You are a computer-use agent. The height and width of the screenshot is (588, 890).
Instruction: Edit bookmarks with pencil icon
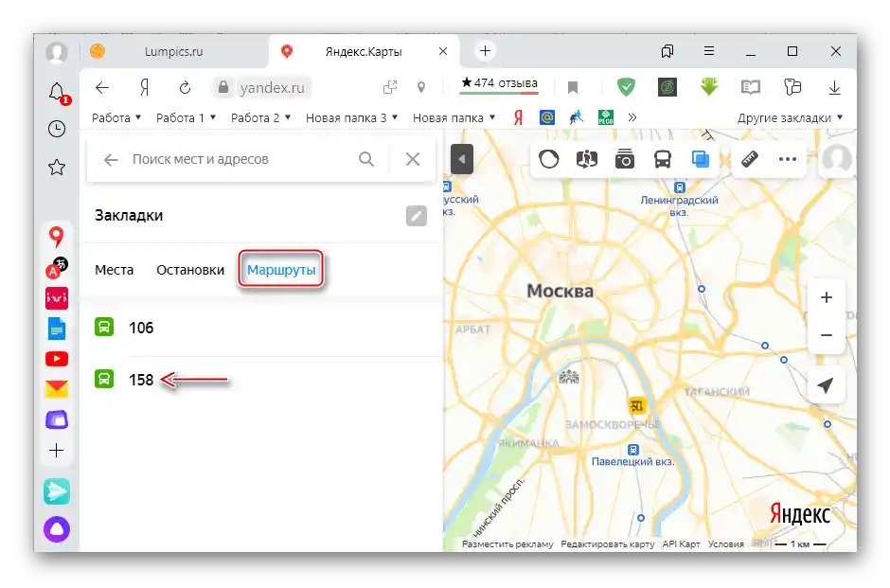coord(417,216)
